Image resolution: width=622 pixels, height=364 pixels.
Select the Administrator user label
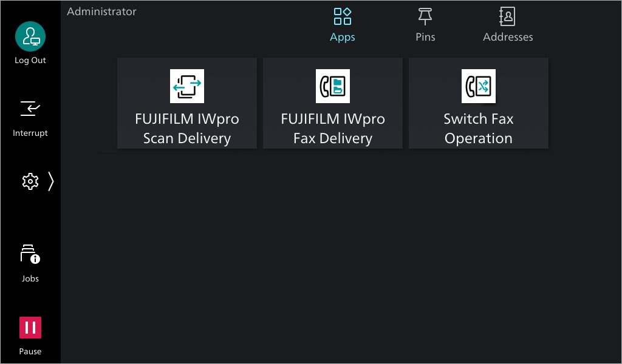[x=101, y=12]
